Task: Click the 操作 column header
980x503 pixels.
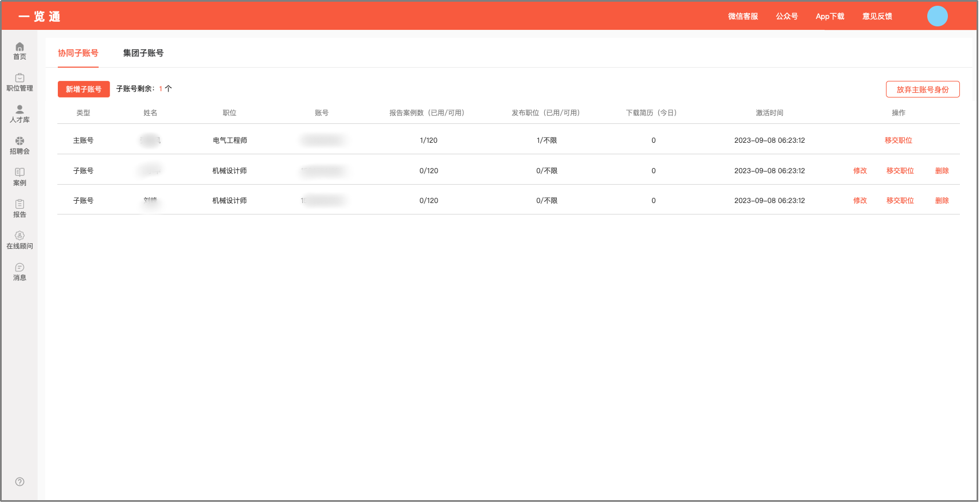Action: pyautogui.click(x=899, y=113)
